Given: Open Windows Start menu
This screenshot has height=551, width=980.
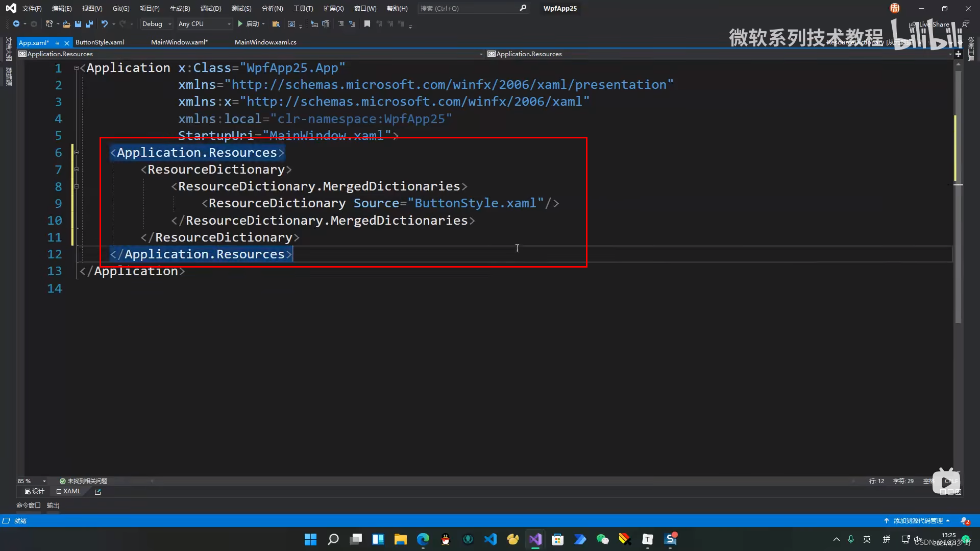Looking at the screenshot, I should pyautogui.click(x=310, y=539).
